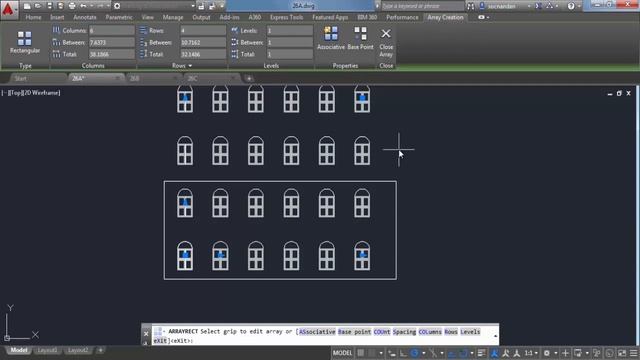Click the search binoculars icon
Viewport: 640px width, 360px height.
click(471, 6)
